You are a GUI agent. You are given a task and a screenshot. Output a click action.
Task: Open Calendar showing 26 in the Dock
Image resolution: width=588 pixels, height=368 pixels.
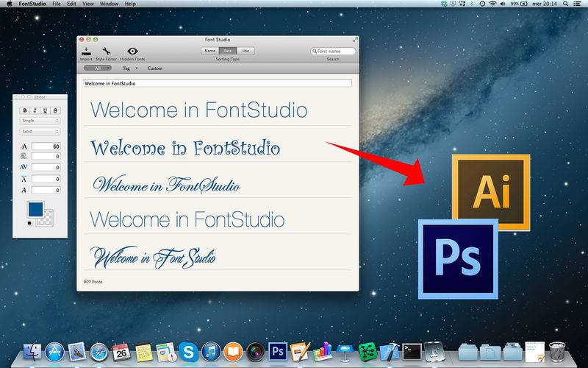tap(121, 353)
